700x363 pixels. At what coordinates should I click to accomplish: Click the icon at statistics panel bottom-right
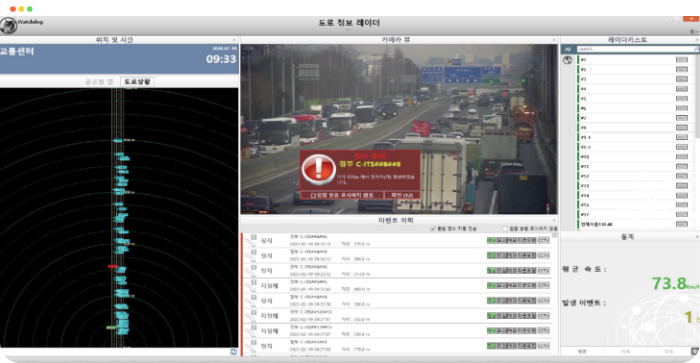coord(695,351)
